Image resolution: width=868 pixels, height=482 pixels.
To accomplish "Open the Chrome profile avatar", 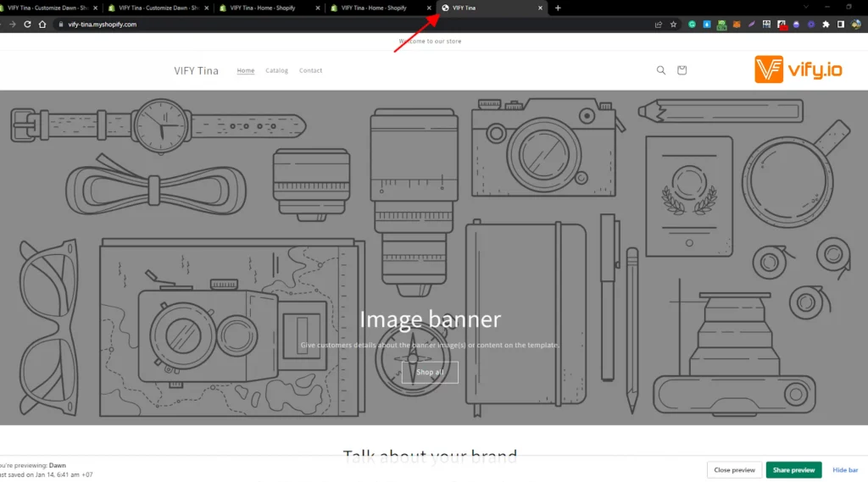I will pyautogui.click(x=856, y=25).
